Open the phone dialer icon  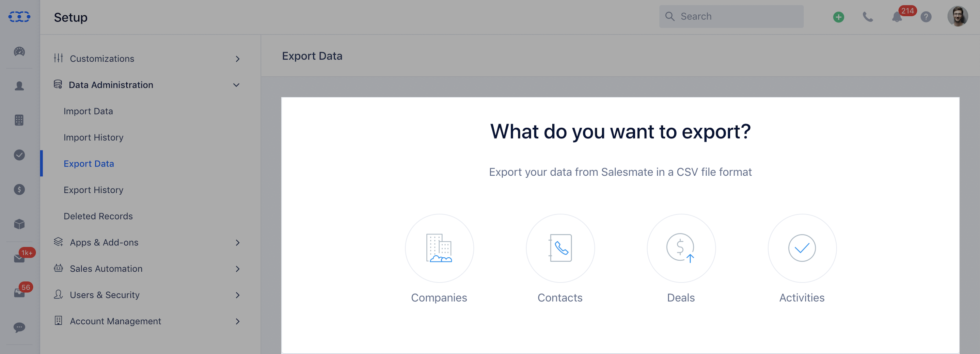point(868,17)
